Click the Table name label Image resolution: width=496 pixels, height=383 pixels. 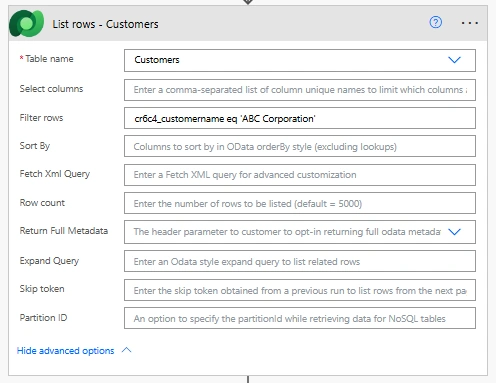coord(49,59)
